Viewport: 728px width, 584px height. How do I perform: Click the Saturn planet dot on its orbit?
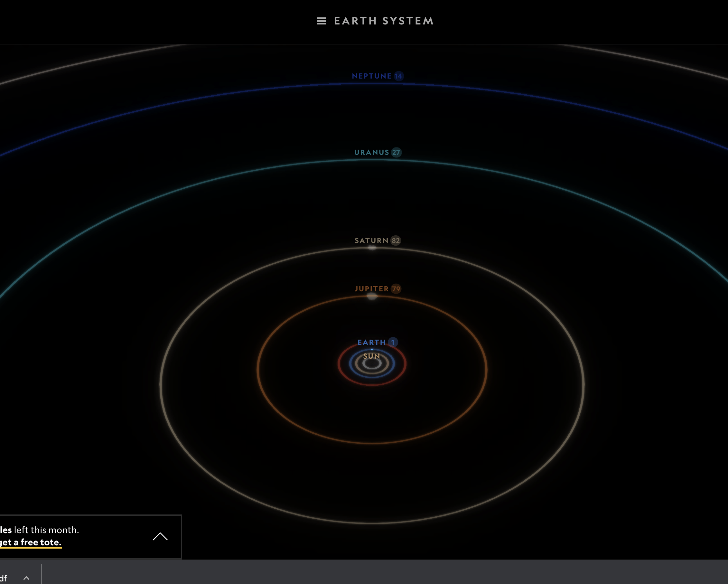point(372,248)
